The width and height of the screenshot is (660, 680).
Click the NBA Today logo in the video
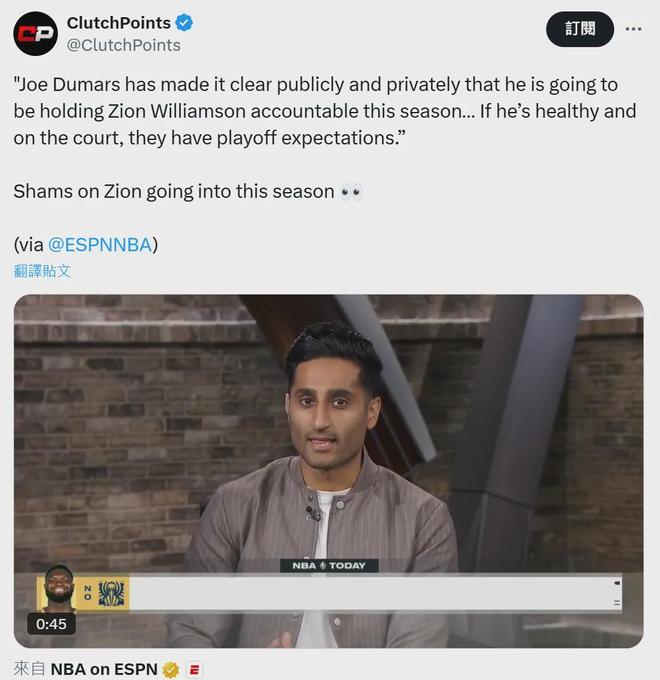coord(329,566)
